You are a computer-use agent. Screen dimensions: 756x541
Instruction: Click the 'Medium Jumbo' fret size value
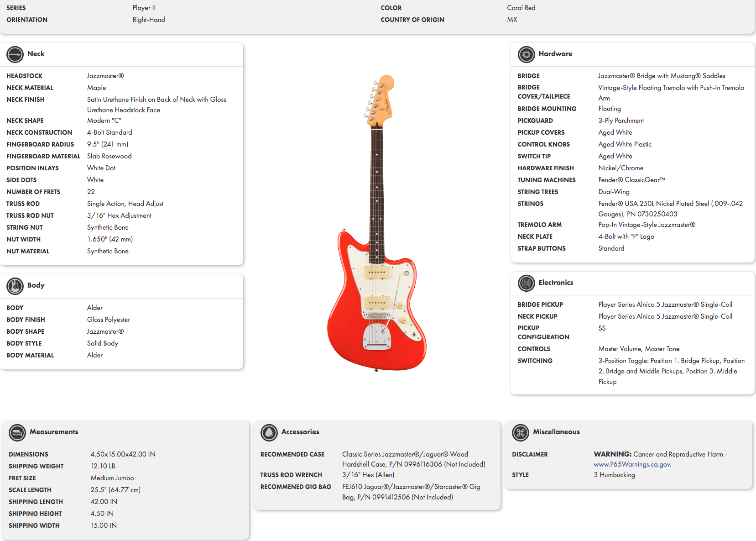112,478
